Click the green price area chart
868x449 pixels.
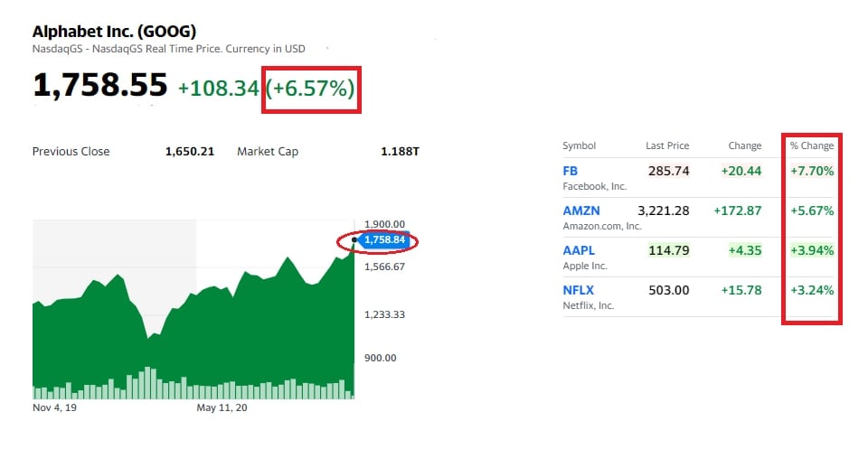226,316
